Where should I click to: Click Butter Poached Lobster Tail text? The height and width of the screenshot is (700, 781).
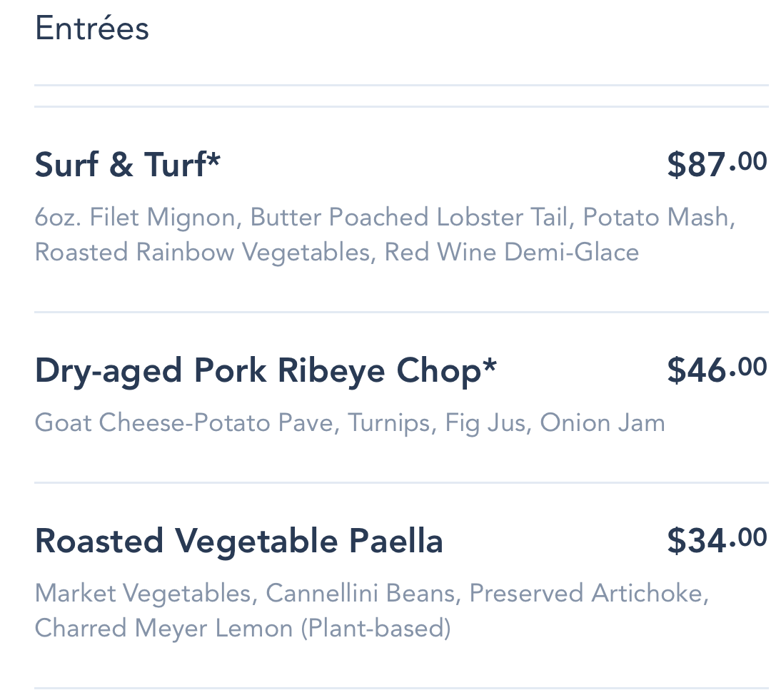click(409, 218)
